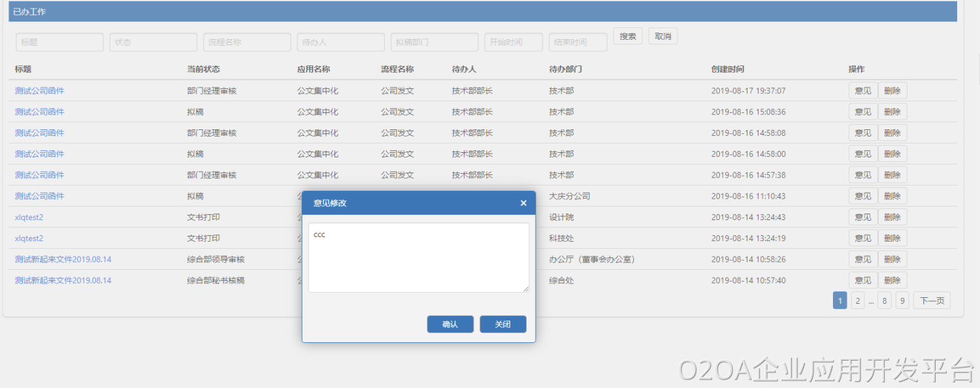Viewport: 980px width, 388px height.
Task: Click 删除 for the 15:08:36 row
Action: point(892,112)
